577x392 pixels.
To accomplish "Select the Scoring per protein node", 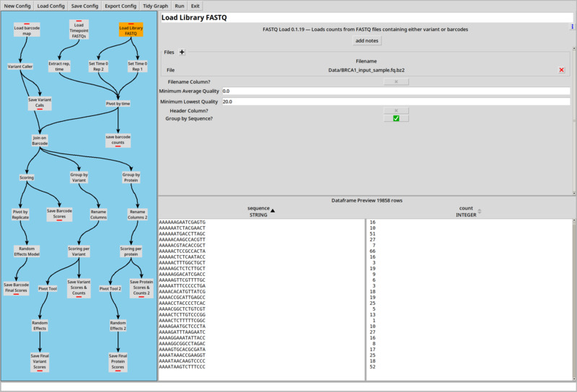I will (131, 251).
